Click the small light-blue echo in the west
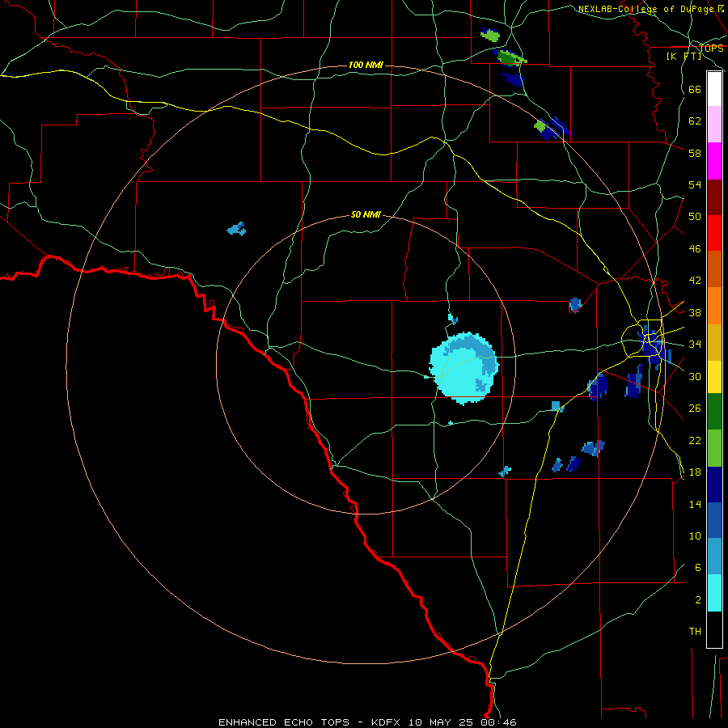The height and width of the screenshot is (728, 728). pos(236,229)
